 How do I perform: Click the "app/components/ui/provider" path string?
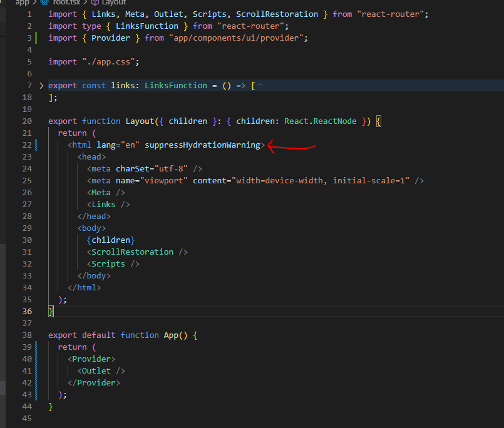236,38
